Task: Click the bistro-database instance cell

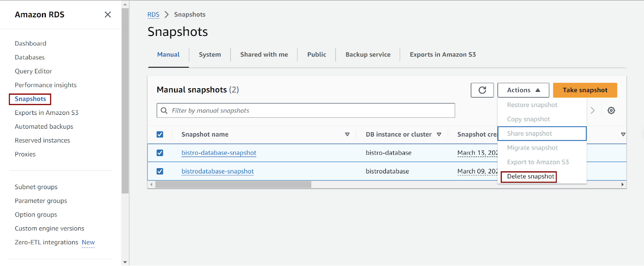Action: tap(388, 153)
